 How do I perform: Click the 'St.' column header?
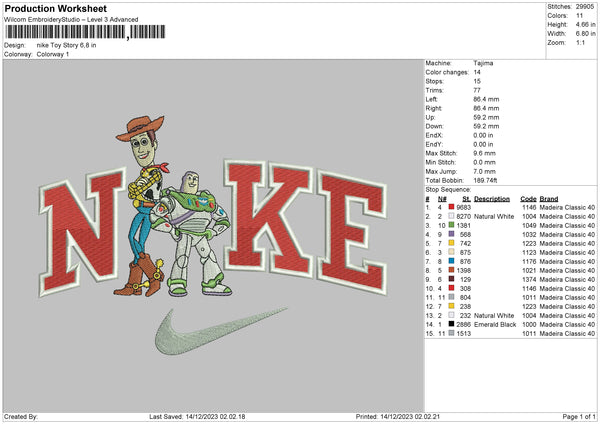[x=466, y=199]
